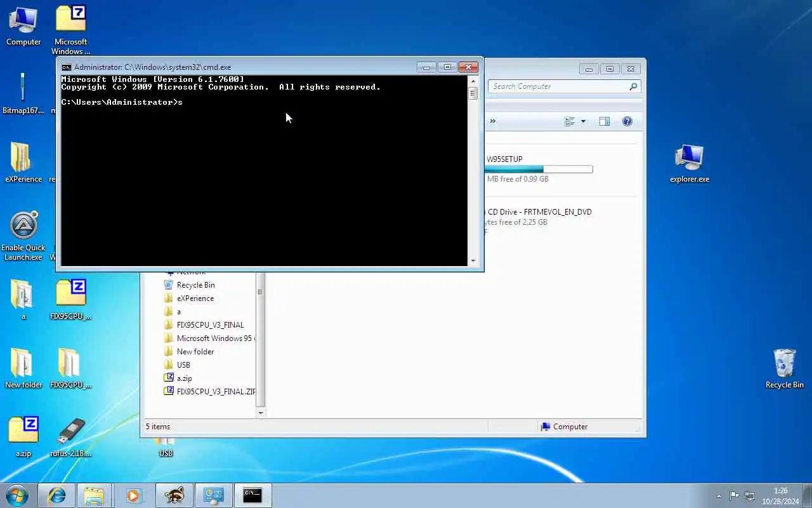Switch to Windows Explorer taskbar button
Image resolution: width=812 pixels, height=508 pixels.
point(94,495)
